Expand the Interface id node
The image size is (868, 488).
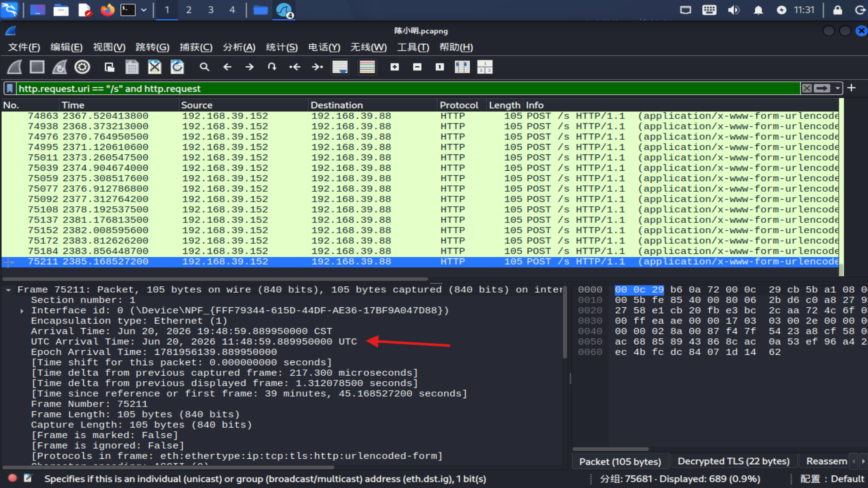22,311
